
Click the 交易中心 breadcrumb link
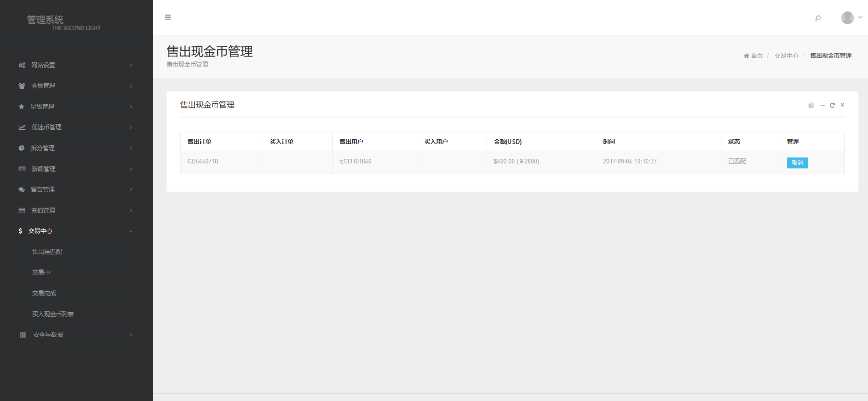[x=786, y=56]
